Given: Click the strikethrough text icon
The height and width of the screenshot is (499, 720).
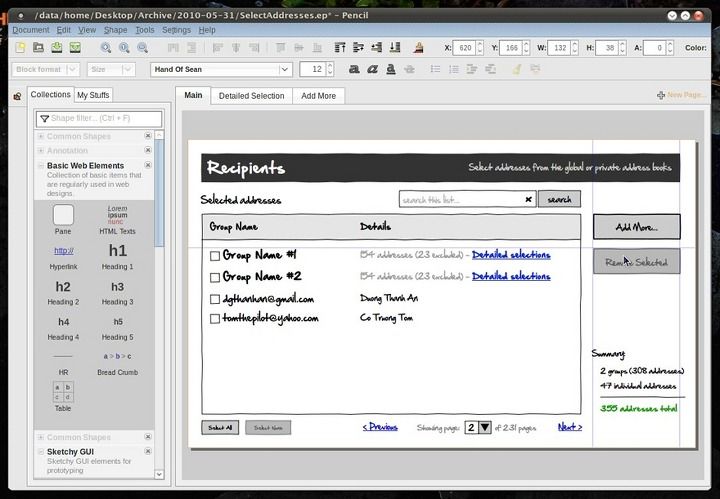Looking at the screenshot, I should (x=409, y=69).
